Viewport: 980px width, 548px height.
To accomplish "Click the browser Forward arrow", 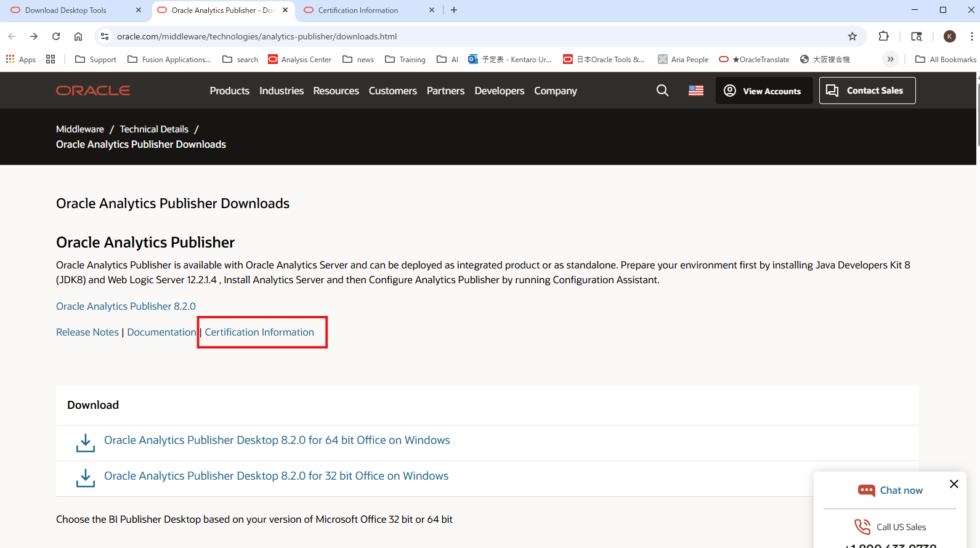I will pos(34,36).
